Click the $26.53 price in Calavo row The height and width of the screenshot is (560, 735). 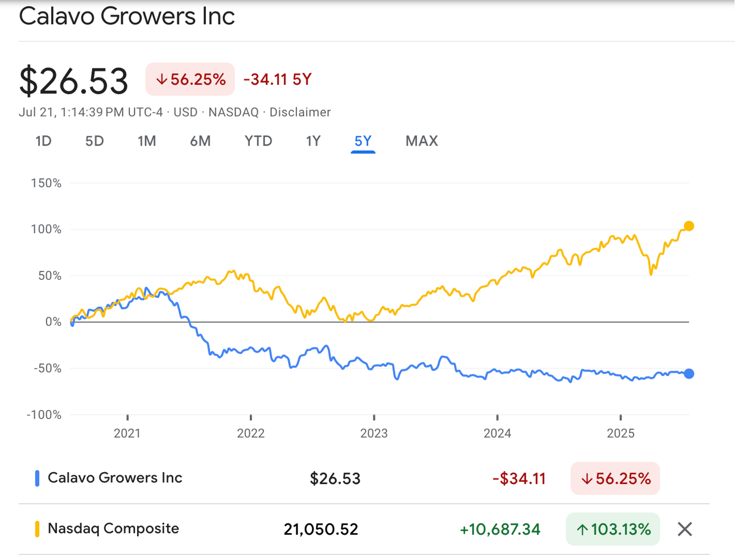coord(335,479)
